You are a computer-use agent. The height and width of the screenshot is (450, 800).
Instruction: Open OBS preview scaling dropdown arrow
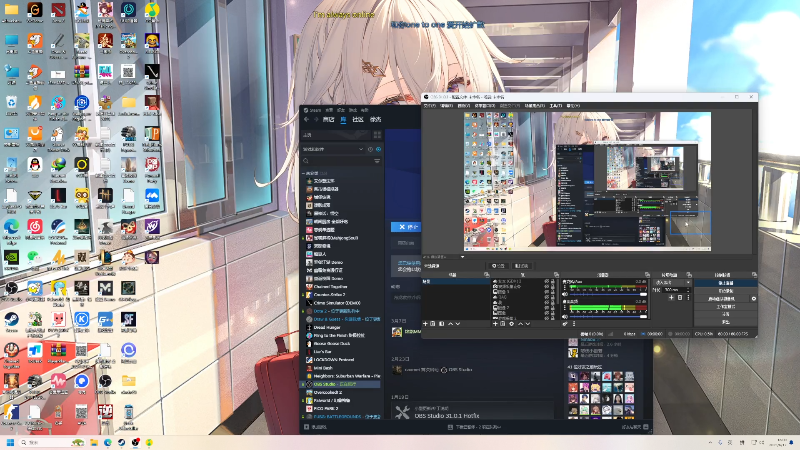(462, 257)
